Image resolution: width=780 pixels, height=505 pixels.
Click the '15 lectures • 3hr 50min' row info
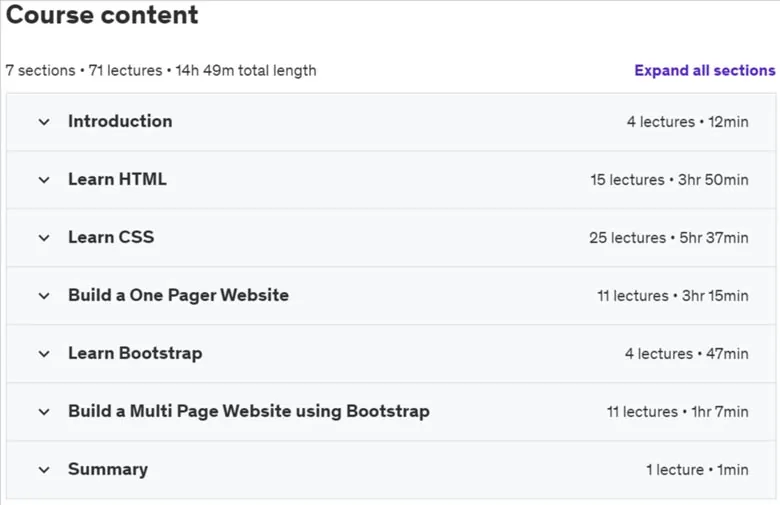tap(669, 180)
